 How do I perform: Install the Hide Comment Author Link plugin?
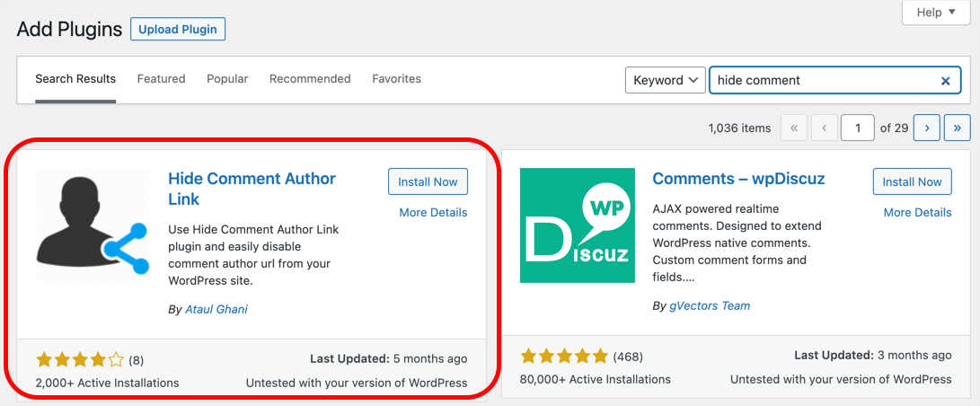pyautogui.click(x=428, y=181)
